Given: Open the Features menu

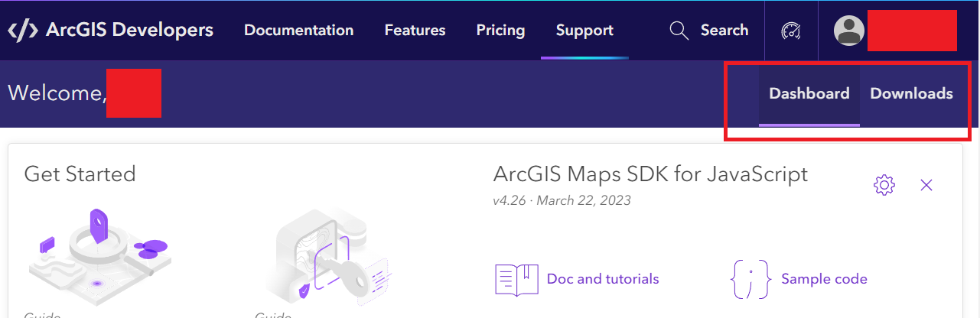Looking at the screenshot, I should click(x=415, y=31).
